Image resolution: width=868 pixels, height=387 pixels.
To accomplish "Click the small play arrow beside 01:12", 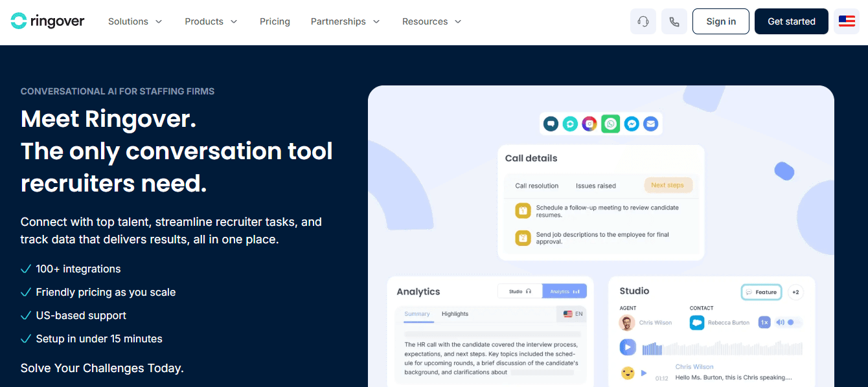I will point(644,373).
